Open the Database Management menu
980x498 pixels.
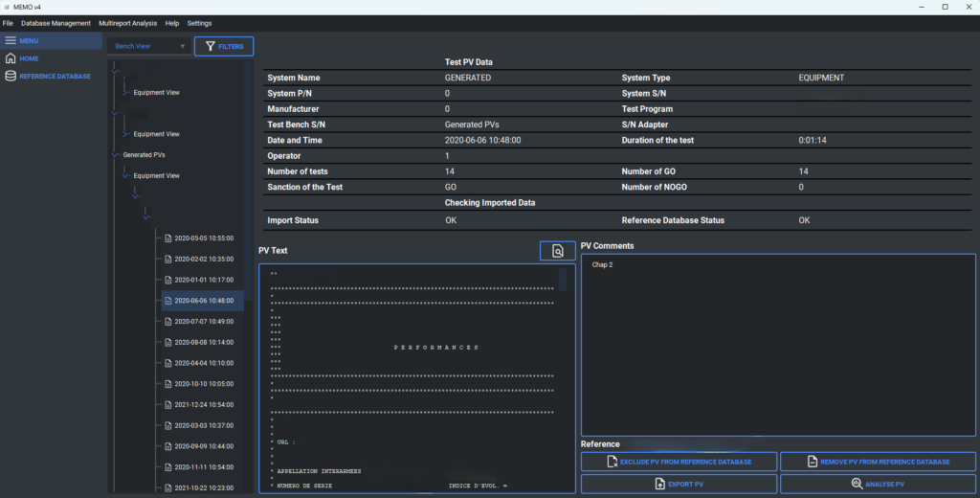coord(56,23)
